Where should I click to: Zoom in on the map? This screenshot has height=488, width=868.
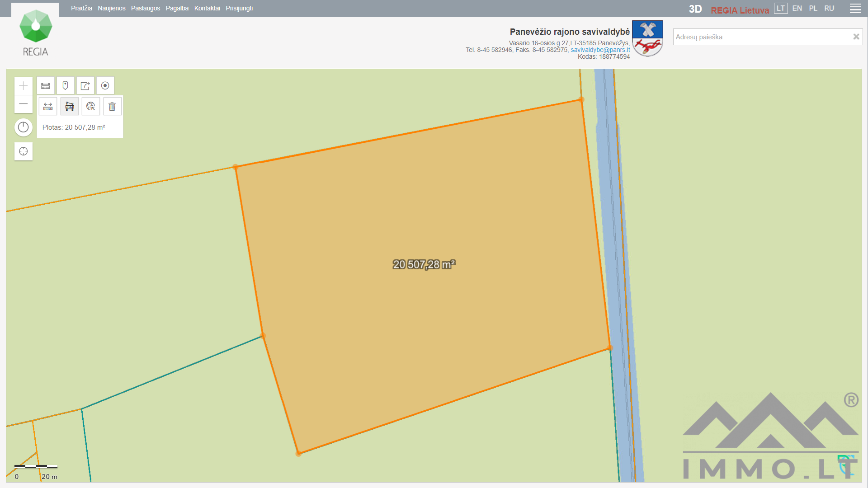24,86
